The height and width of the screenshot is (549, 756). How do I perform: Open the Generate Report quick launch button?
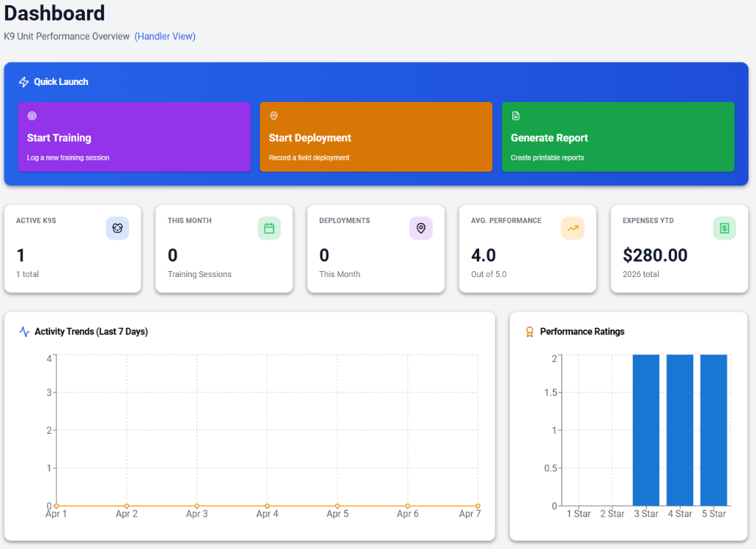coord(618,137)
